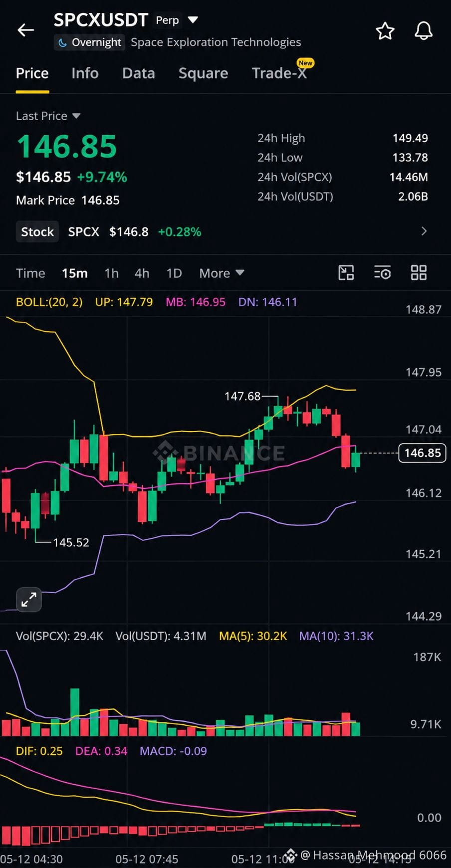Image resolution: width=451 pixels, height=868 pixels.
Task: Open the Trade-X tab
Action: click(279, 73)
